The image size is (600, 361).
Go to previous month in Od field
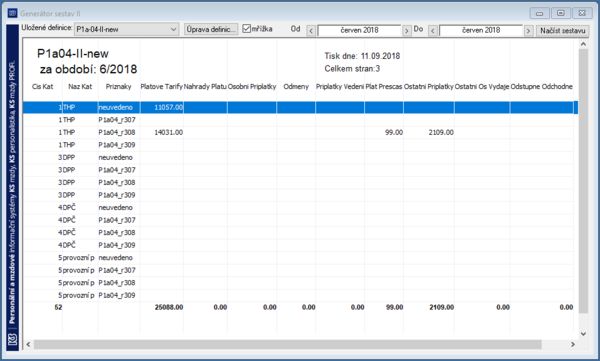tap(311, 31)
